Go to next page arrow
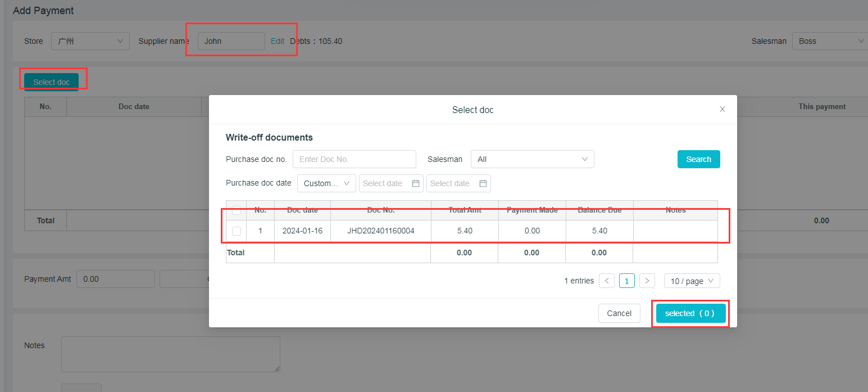 coord(647,281)
